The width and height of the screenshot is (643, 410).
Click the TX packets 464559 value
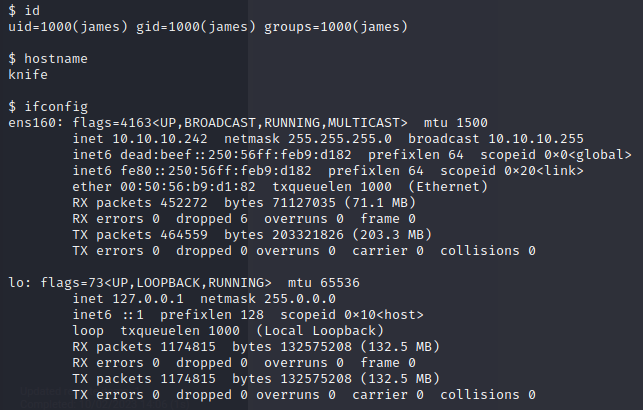click(x=190, y=235)
